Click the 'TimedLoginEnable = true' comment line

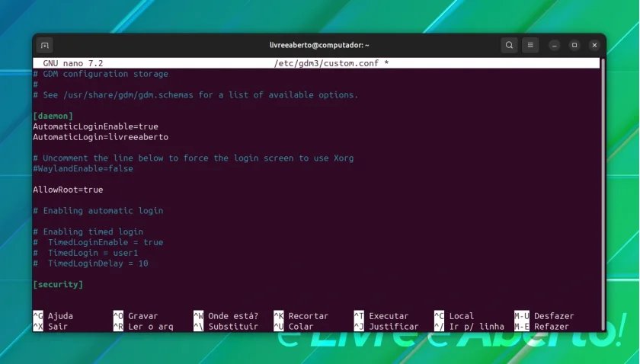tap(98, 242)
